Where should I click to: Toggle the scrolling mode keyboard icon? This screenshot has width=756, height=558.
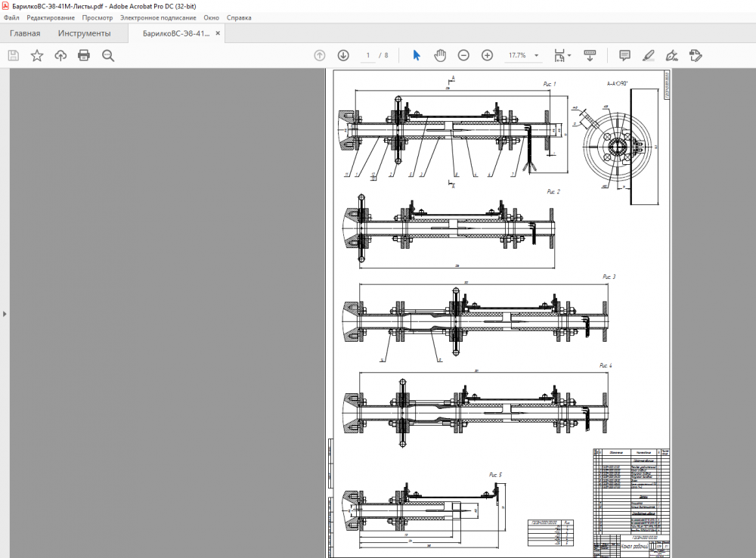point(590,55)
